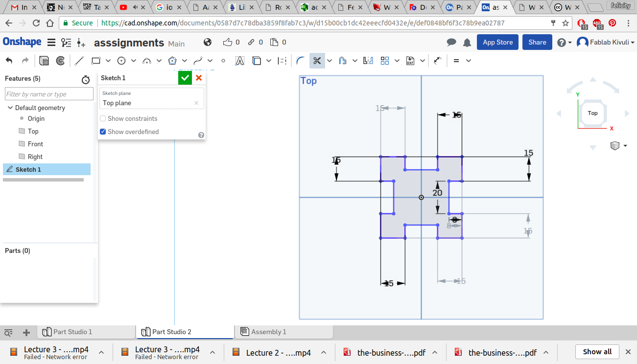Click the Redo arrow in sketch toolbar
637x364 pixels.
[x=25, y=61]
